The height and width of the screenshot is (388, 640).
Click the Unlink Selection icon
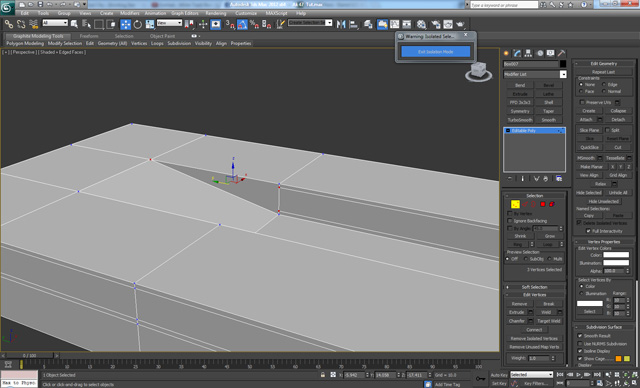pos(21,24)
